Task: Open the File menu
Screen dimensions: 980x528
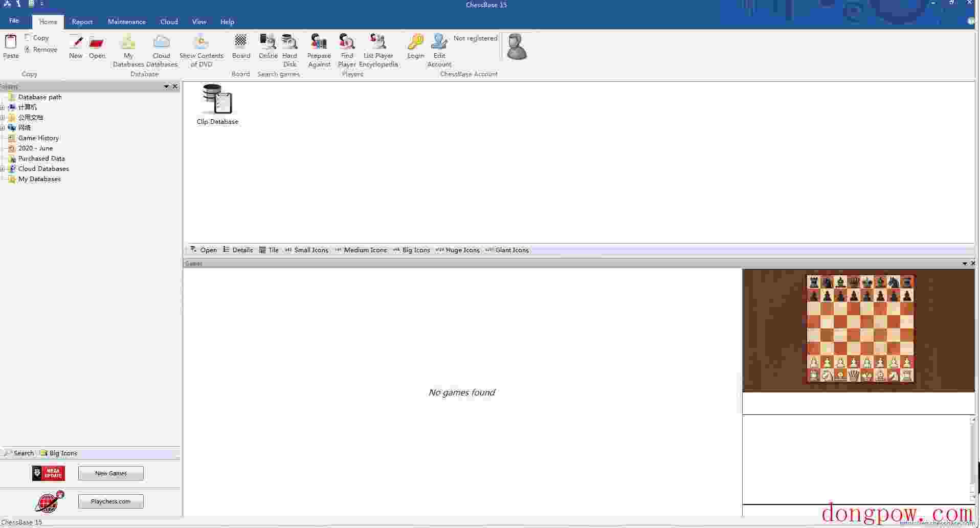Action: point(14,21)
